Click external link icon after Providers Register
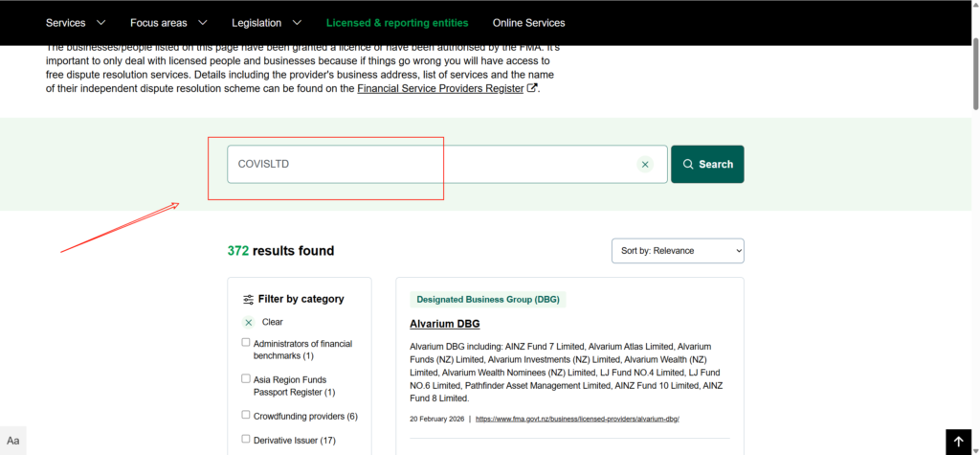 [532, 88]
